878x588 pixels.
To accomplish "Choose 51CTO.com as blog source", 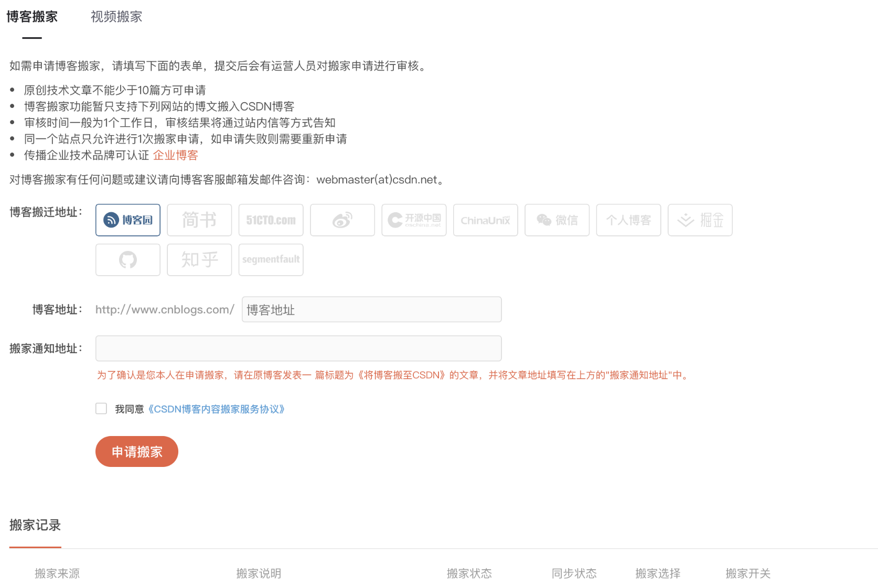I will [271, 220].
